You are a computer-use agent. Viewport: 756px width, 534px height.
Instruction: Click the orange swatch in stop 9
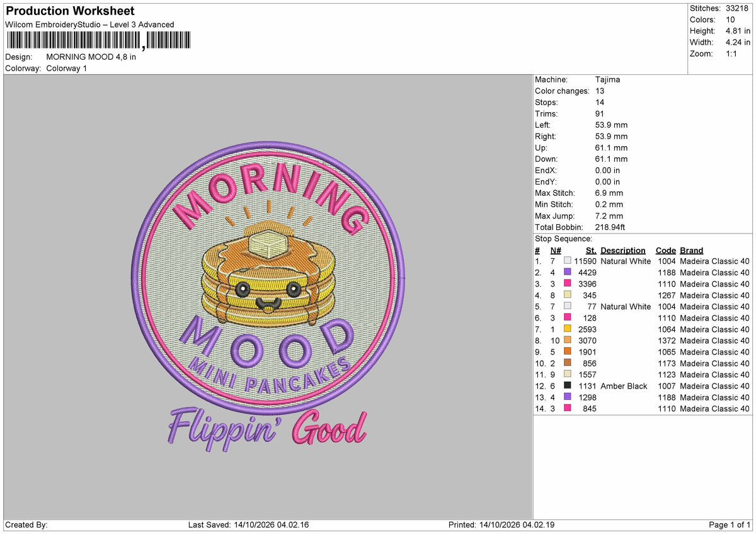[568, 352]
